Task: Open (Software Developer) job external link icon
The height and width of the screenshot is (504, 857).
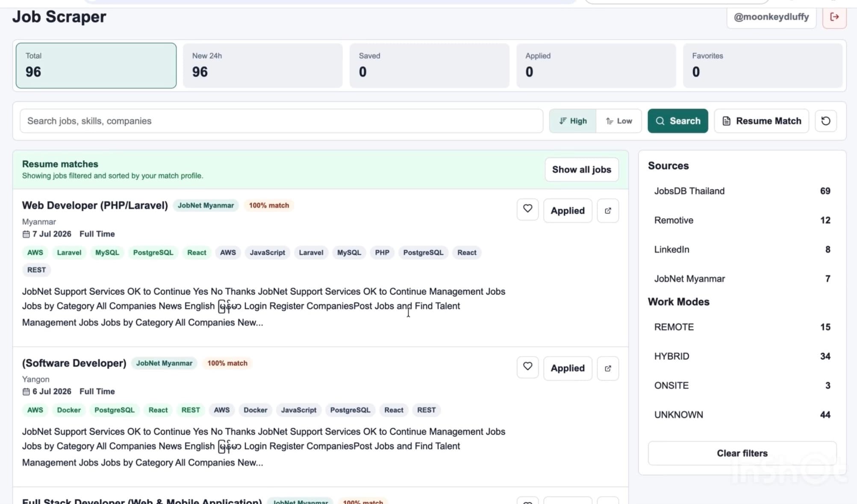Action: click(608, 368)
